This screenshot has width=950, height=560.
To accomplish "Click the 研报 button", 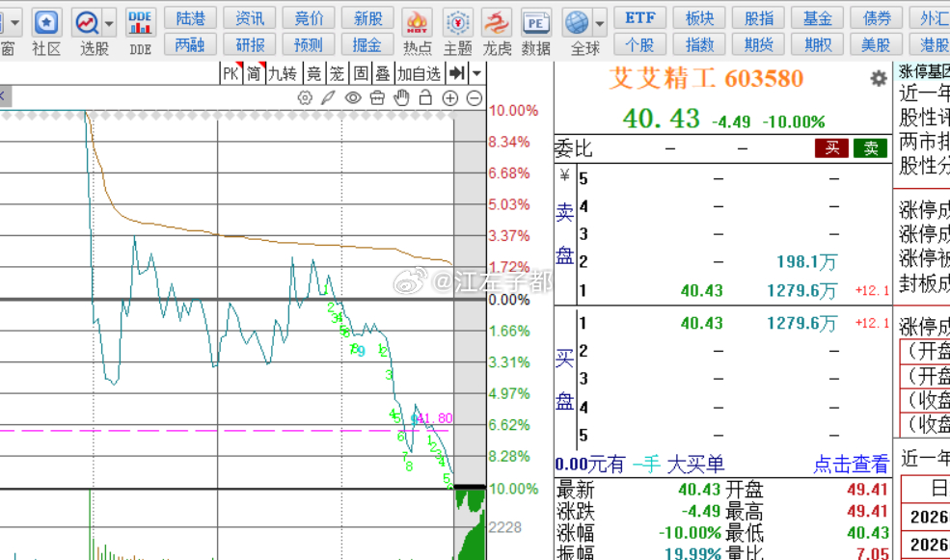I will click(250, 44).
